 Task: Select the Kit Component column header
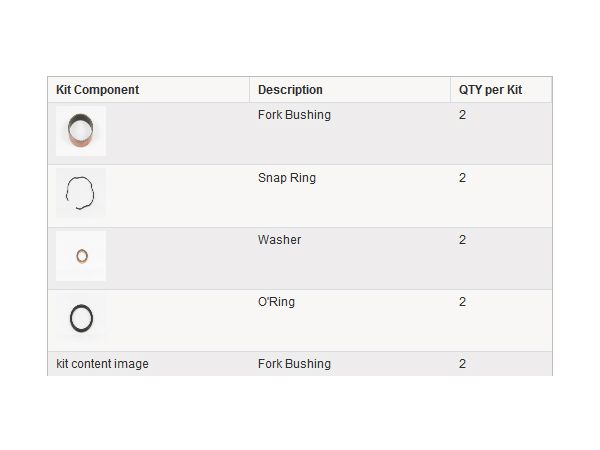[x=98, y=90]
